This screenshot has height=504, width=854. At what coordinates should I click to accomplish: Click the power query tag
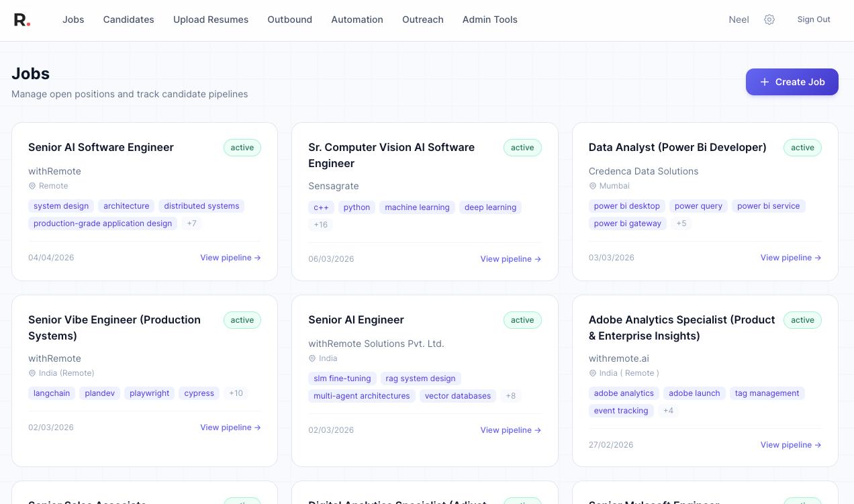click(698, 206)
